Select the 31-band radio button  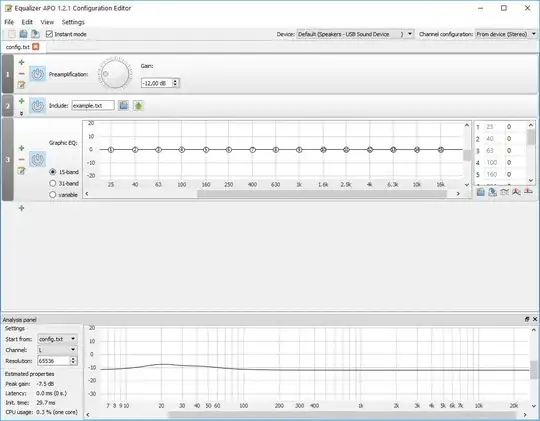click(x=53, y=183)
